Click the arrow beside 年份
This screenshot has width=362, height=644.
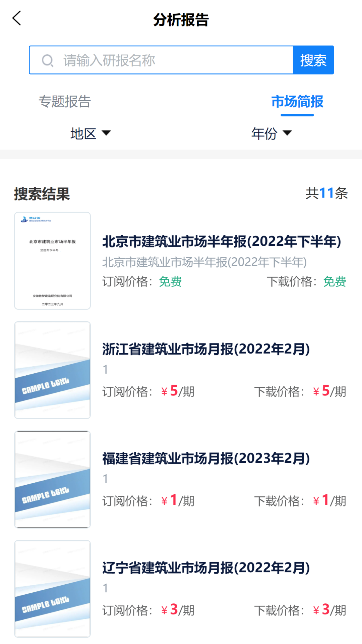287,133
